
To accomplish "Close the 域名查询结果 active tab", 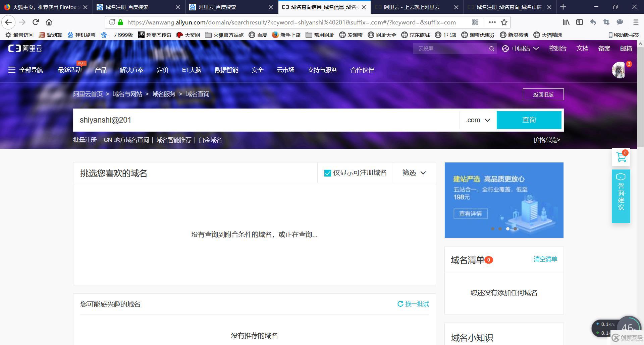I will click(x=364, y=7).
